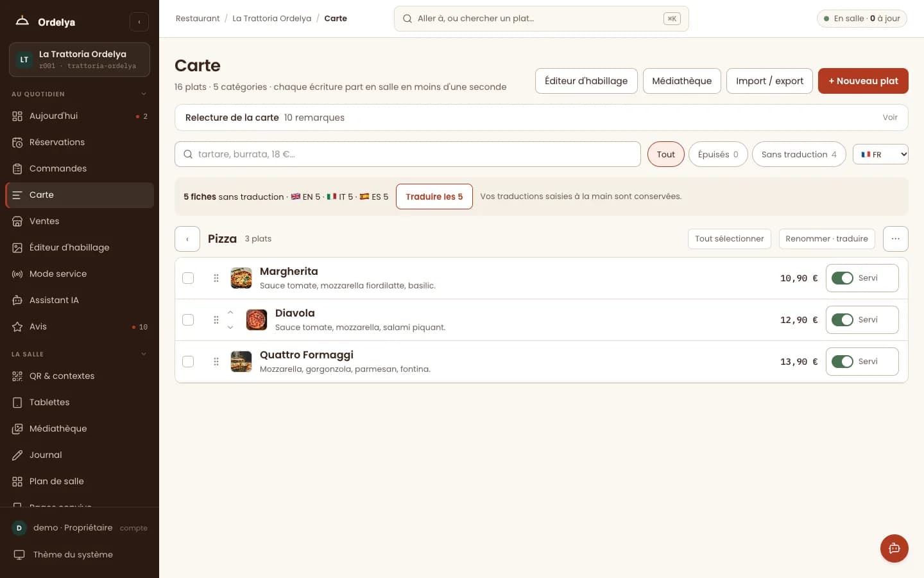
Task: Open Aujourd'hui dashboard icon
Action: (17, 116)
